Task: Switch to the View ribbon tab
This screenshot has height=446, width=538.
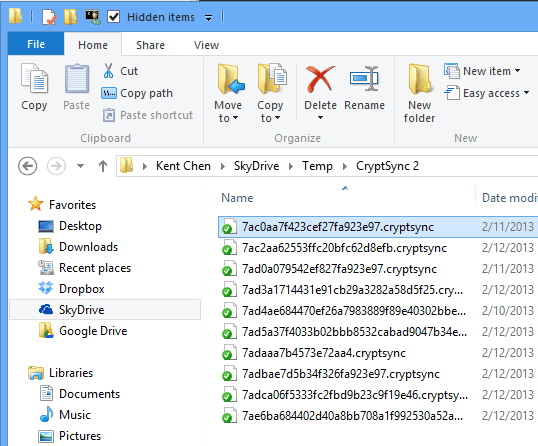Action: coord(206,45)
